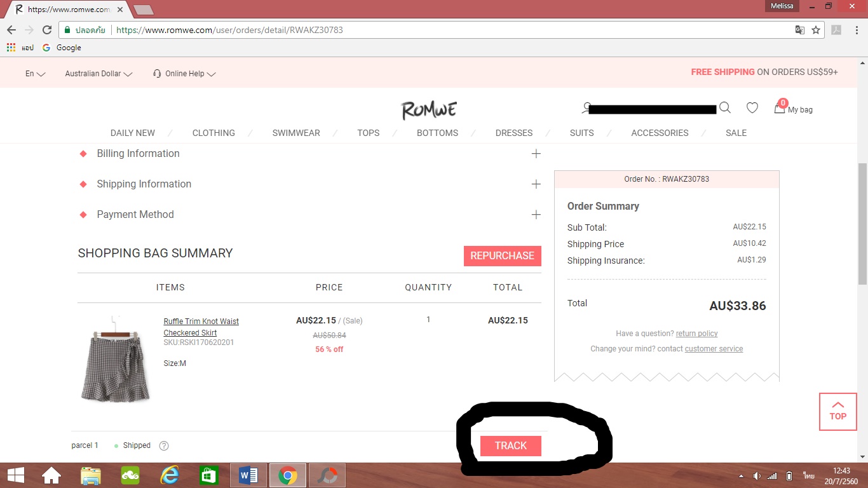Show hidden system tray icons
This screenshot has height=488, width=868.
point(741,476)
